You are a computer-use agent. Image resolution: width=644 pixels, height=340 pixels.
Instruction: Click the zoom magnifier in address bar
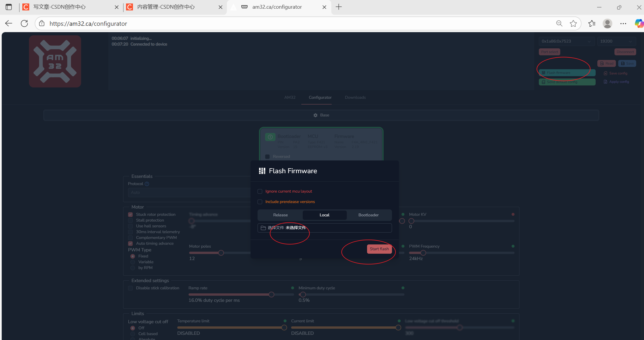tap(559, 23)
